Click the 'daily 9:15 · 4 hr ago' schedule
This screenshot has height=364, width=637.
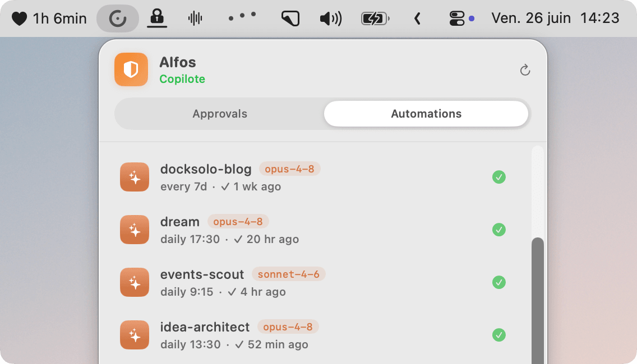pyautogui.click(x=223, y=292)
